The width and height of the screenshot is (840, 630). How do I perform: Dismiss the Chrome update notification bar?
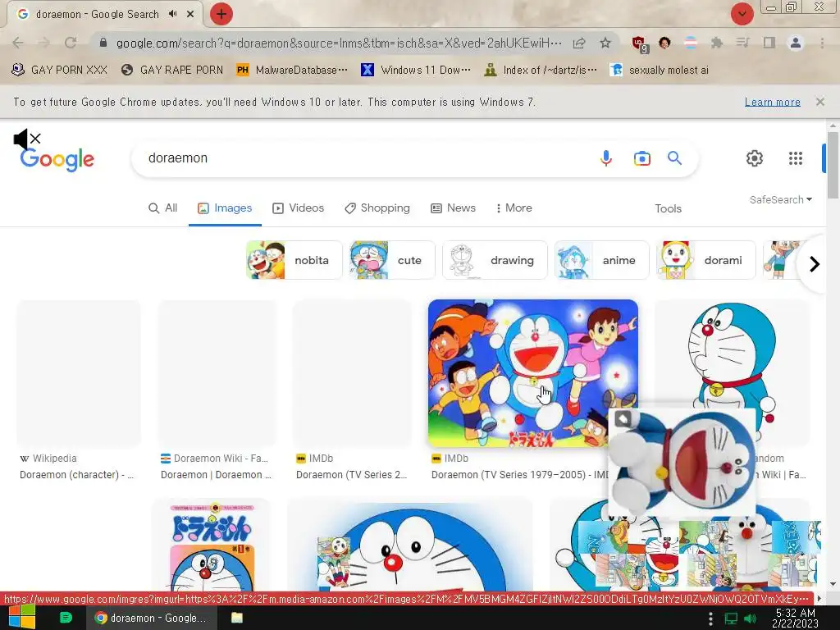click(820, 102)
